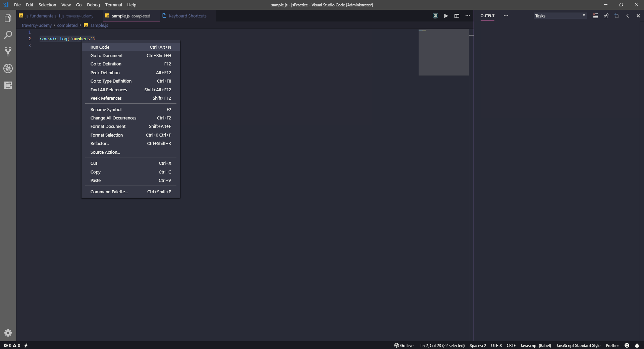The width and height of the screenshot is (644, 349).
Task: Open the Search view in activity bar
Action: (x=8, y=35)
